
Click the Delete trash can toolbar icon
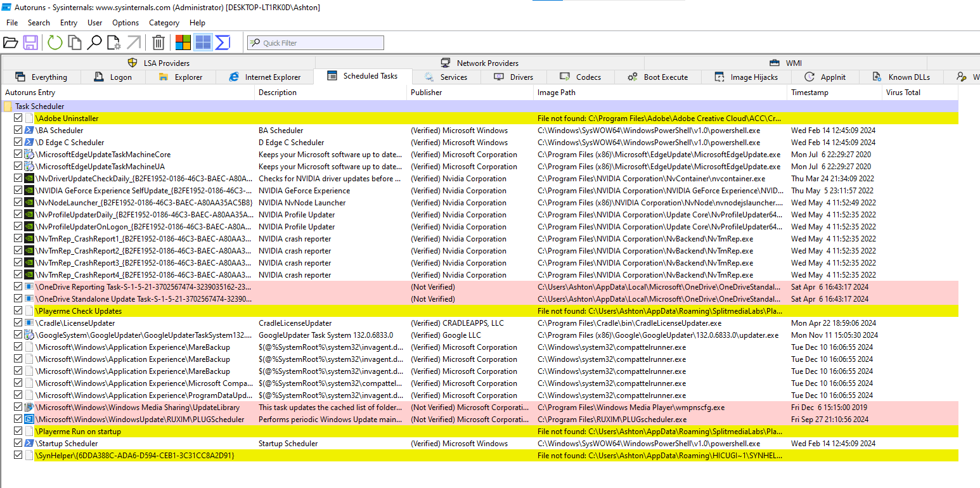pyautogui.click(x=158, y=42)
